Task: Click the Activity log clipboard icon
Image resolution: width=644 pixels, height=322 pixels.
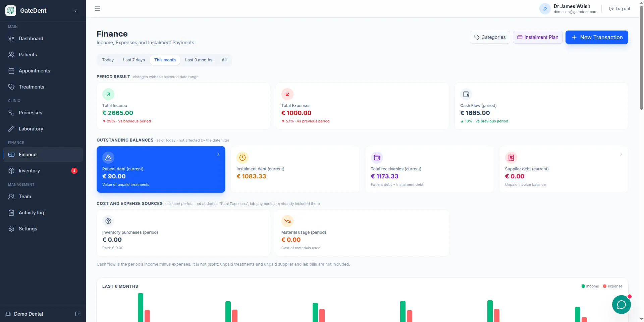Action: coord(11,213)
